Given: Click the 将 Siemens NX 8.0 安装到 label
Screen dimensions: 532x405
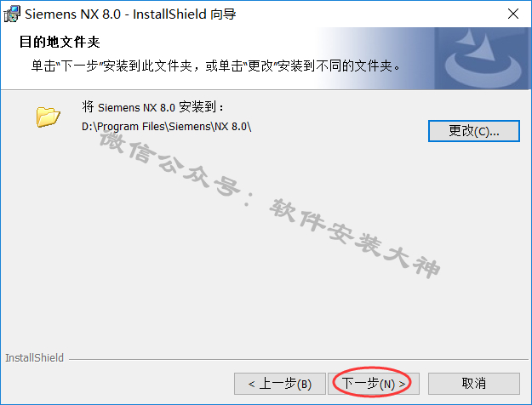Looking at the screenshot, I should [x=152, y=107].
